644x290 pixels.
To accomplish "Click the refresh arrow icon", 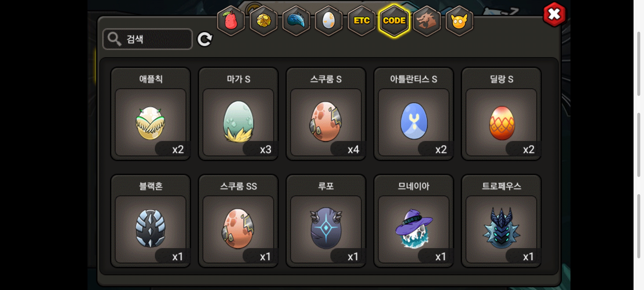I will click(205, 39).
